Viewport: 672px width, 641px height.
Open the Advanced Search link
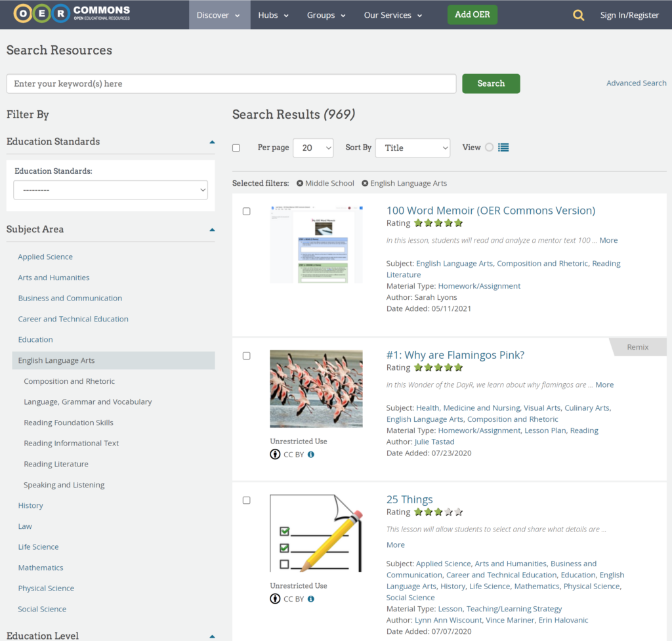click(x=636, y=83)
